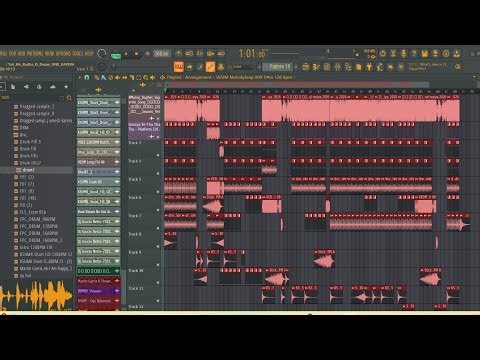480x360 pixels.
Task: Toggle loop recording icon
Action: [221, 54]
